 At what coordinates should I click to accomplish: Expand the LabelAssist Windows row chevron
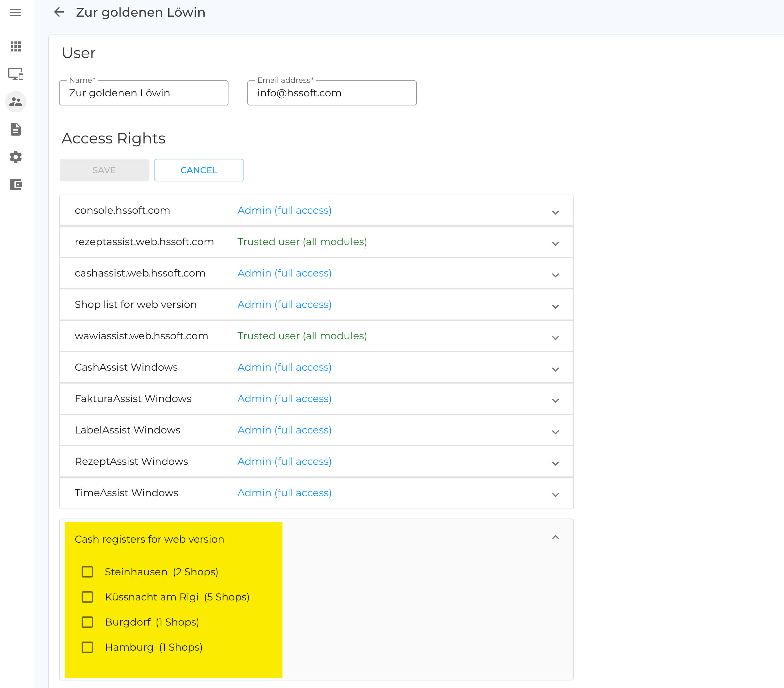555,432
